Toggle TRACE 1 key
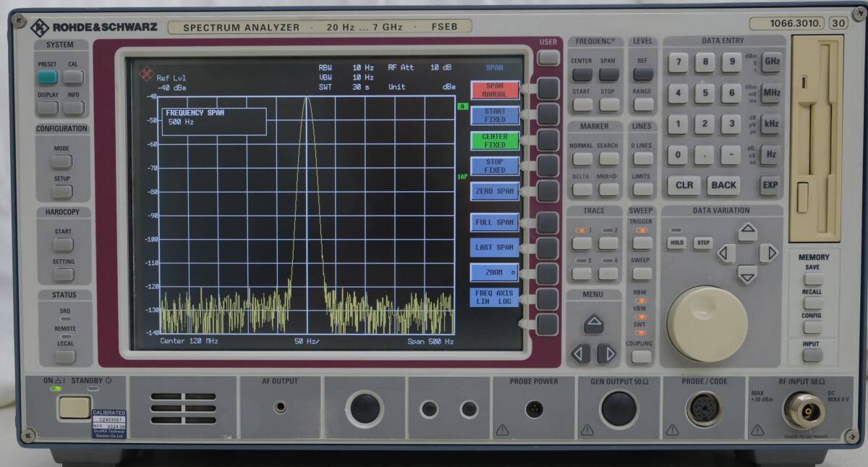Screen dimensions: 868x467 [582, 243]
